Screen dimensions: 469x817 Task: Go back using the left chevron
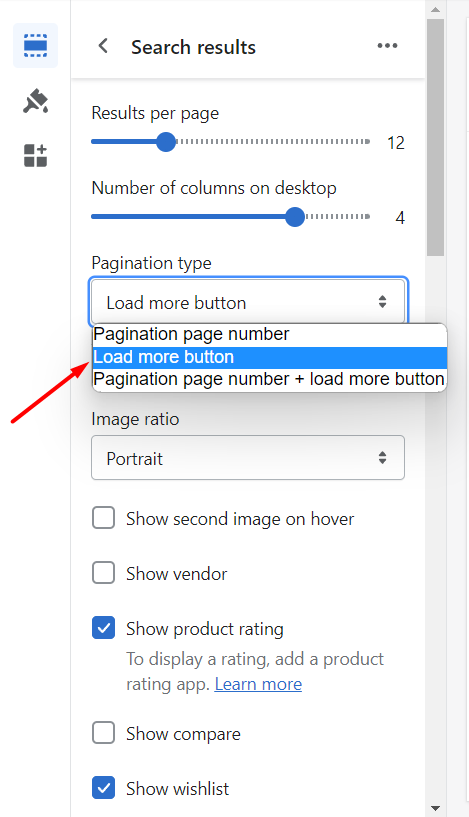click(x=103, y=46)
